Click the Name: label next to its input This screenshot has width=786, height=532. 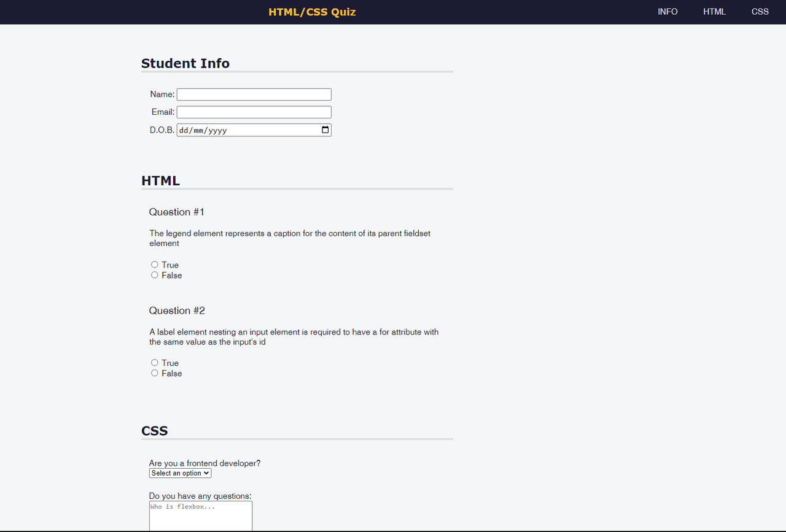[x=161, y=94]
